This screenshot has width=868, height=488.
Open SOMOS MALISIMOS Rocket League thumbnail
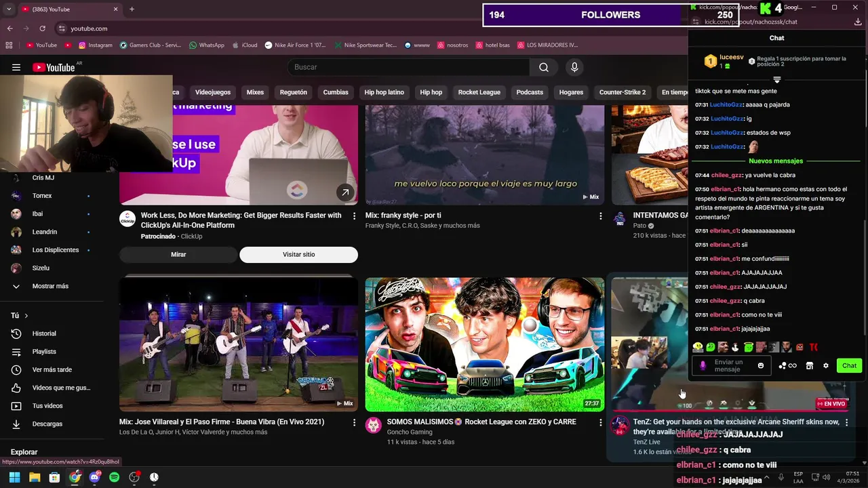pos(485,344)
